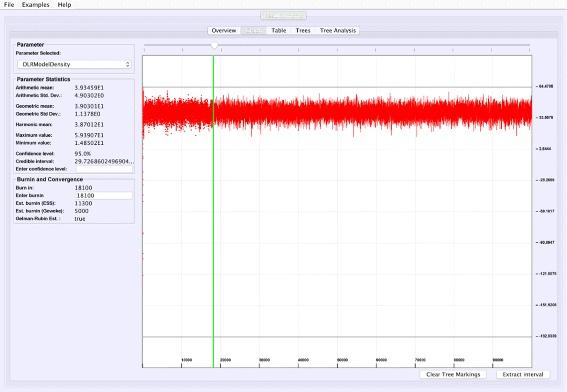Open the Parameter Selected dropdown showing DLRModelDensity
The height and width of the screenshot is (392, 567).
tap(74, 64)
